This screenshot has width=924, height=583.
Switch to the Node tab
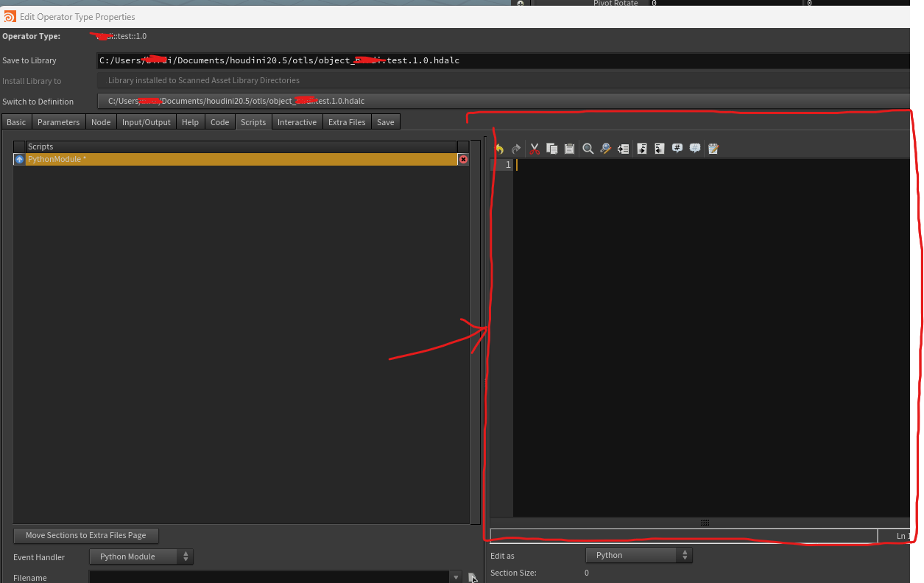coord(101,122)
